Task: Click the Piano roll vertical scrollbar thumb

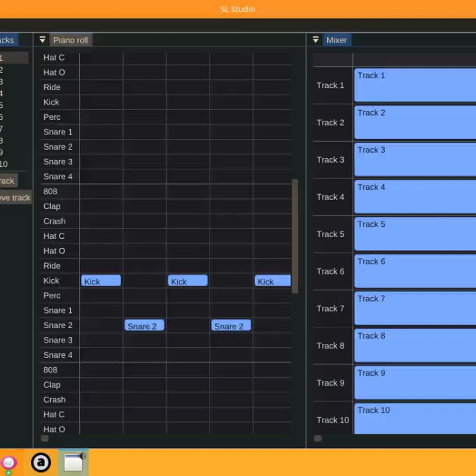Action: 295,236
